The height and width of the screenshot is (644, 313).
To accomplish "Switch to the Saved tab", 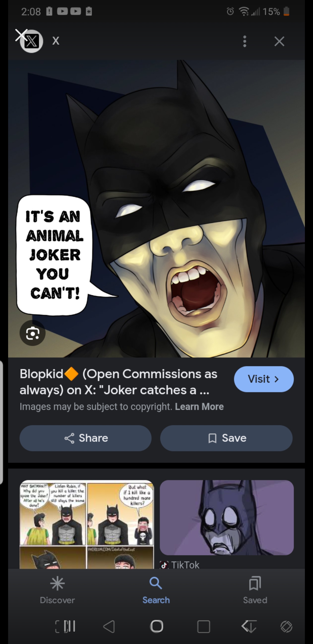I will tap(255, 590).
